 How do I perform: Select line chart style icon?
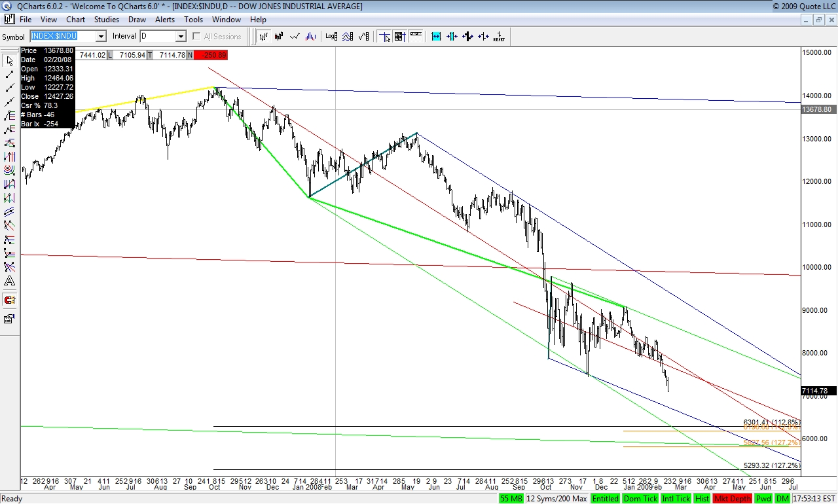[295, 36]
